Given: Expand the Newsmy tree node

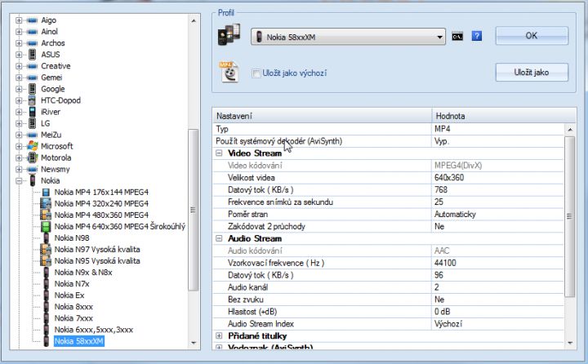Looking at the screenshot, I should 19,169.
